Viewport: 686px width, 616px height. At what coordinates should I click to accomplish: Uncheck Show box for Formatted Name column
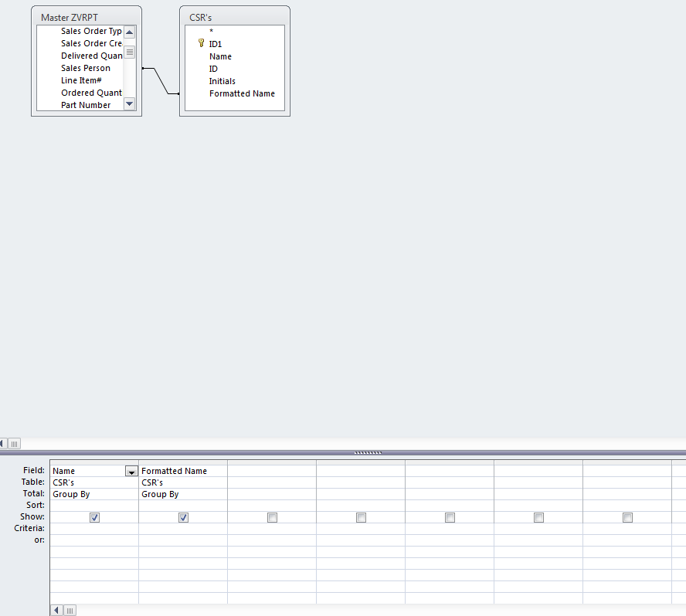click(183, 518)
